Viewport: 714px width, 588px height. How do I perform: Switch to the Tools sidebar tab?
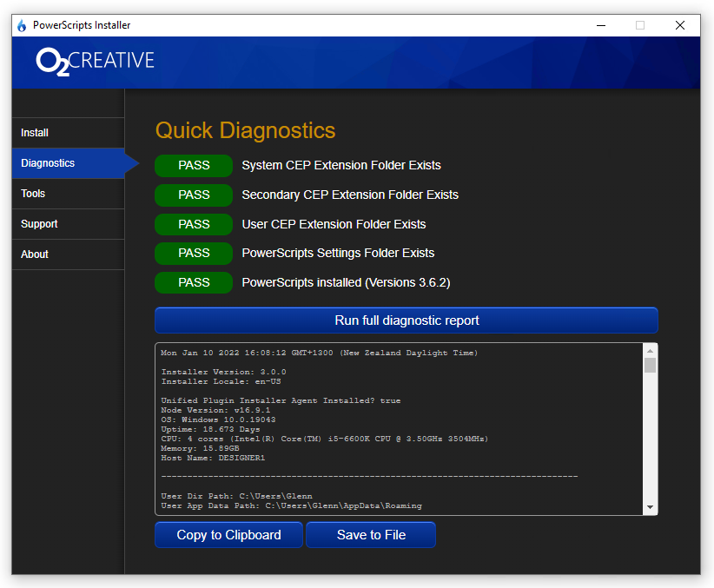tap(68, 194)
